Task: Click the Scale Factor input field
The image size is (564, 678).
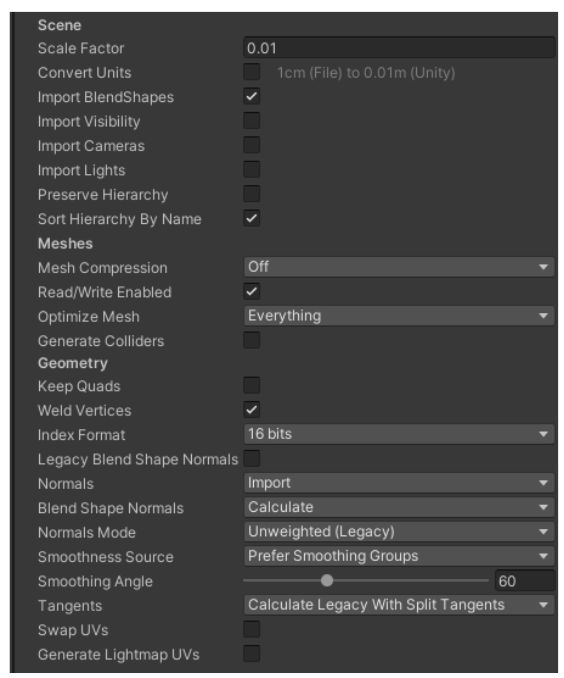Action: pos(399,48)
